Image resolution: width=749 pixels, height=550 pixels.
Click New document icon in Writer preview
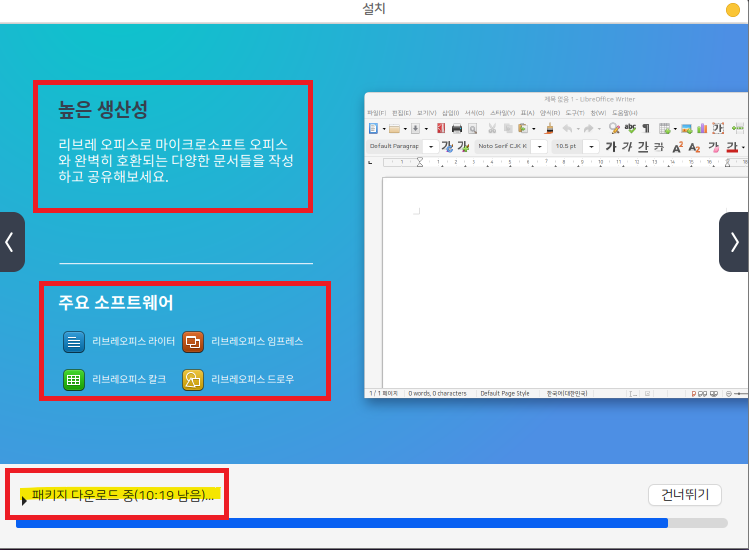click(373, 129)
